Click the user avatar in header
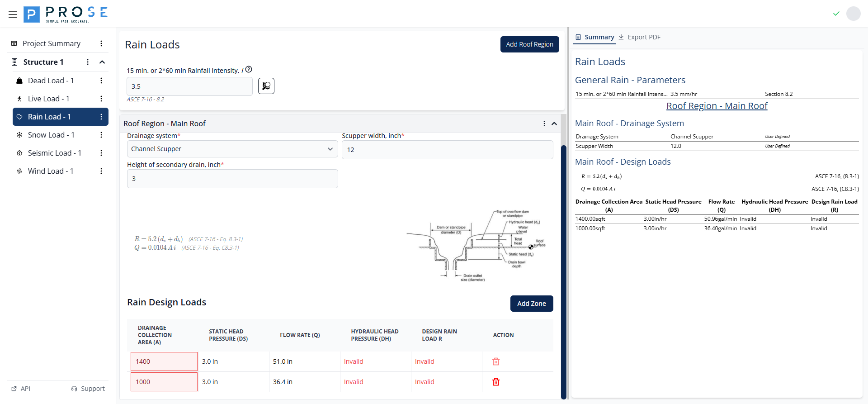 tap(853, 14)
